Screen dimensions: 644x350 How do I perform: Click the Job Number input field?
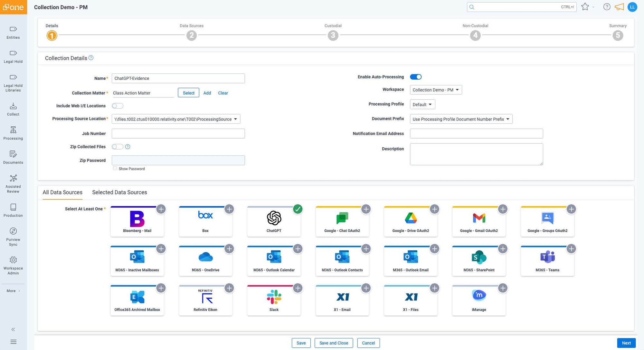pos(178,133)
